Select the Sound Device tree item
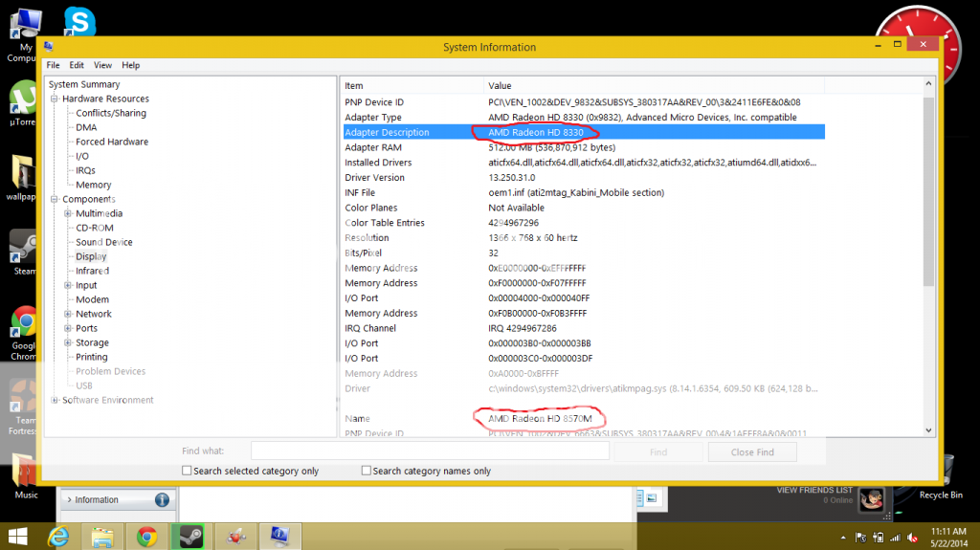The image size is (980, 550). pyautogui.click(x=104, y=242)
